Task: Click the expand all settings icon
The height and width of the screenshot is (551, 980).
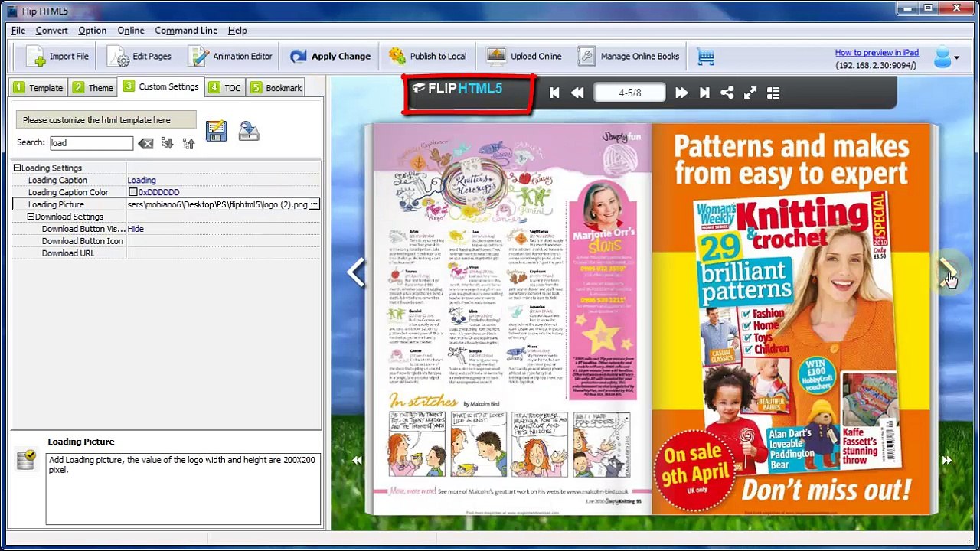Action: [x=167, y=143]
